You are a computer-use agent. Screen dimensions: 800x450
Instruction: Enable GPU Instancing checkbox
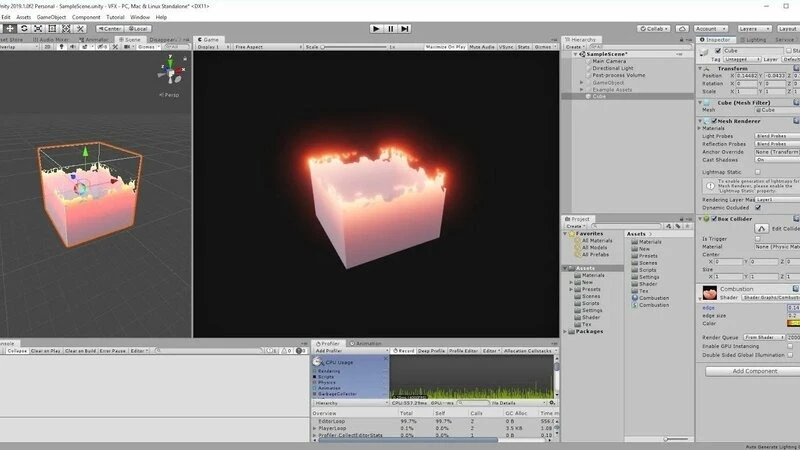pos(790,345)
